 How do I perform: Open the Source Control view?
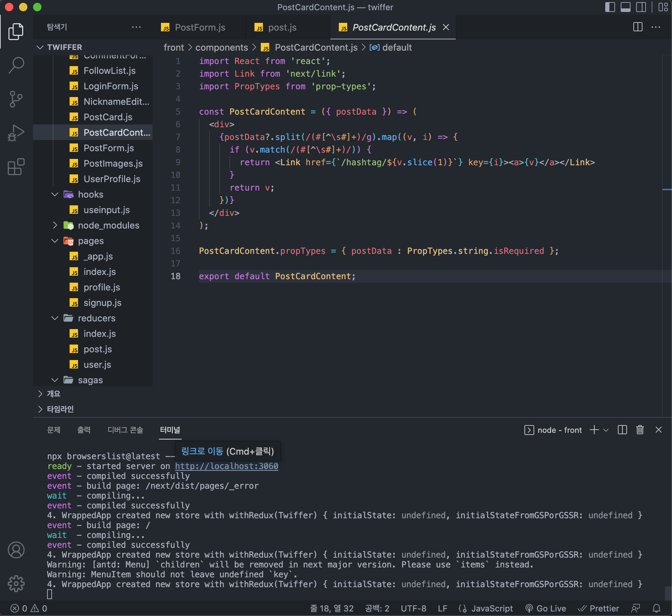(x=16, y=99)
